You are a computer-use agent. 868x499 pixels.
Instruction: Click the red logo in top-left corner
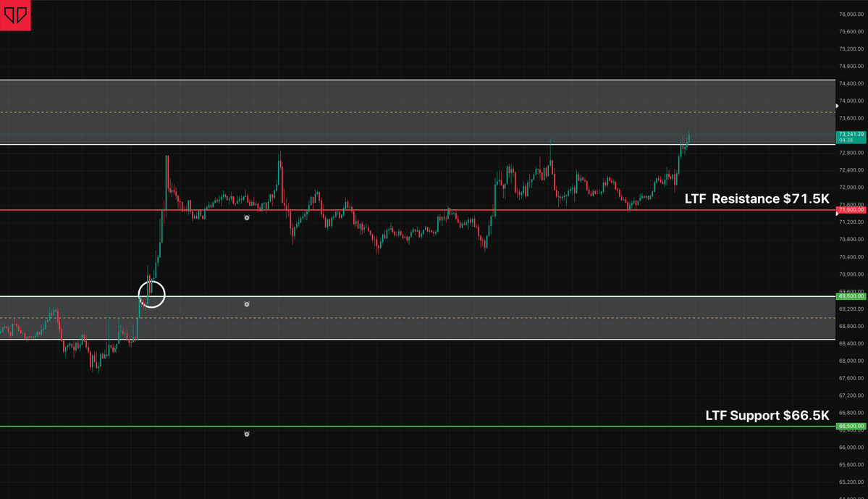click(x=15, y=15)
